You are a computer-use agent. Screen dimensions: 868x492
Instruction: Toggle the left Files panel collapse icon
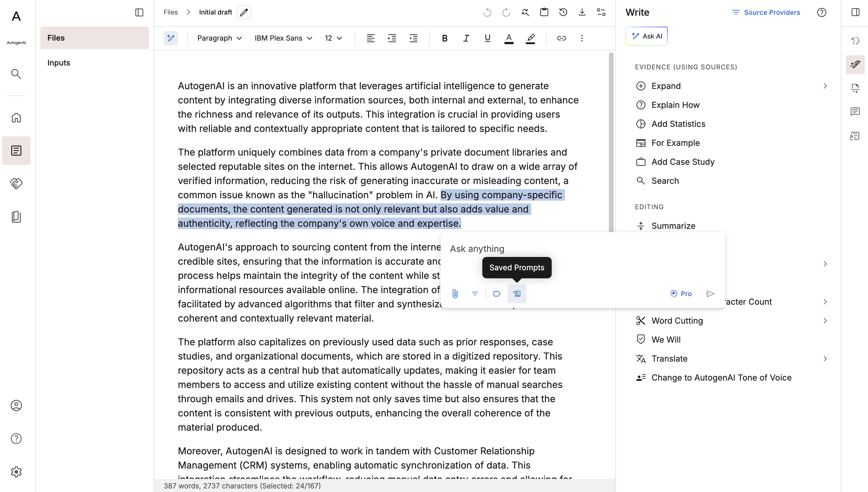click(x=139, y=12)
